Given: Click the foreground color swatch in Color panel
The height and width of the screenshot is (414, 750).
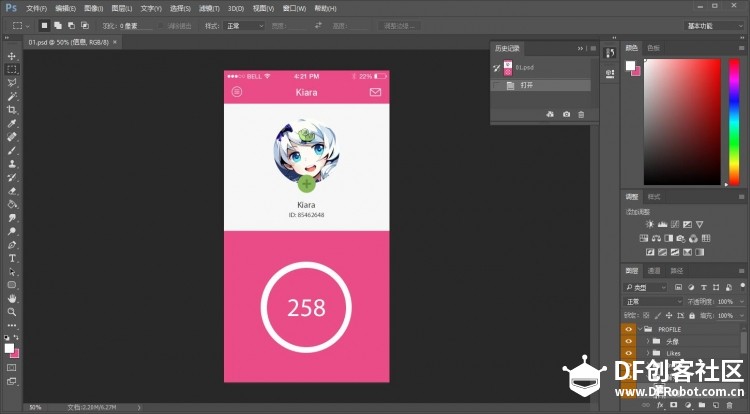Looking at the screenshot, I should coord(630,65).
